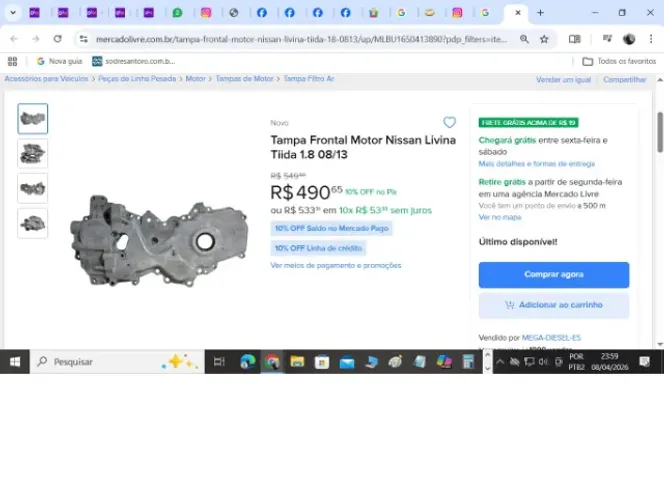Screen dimensions: 664x500
Task: Open the Chrome reading mode side panel
Action: (575, 39)
